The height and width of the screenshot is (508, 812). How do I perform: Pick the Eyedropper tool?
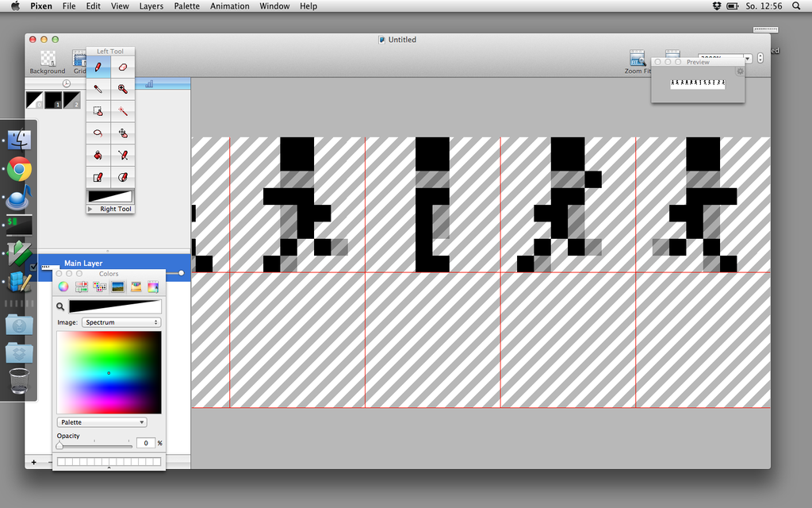(x=98, y=89)
